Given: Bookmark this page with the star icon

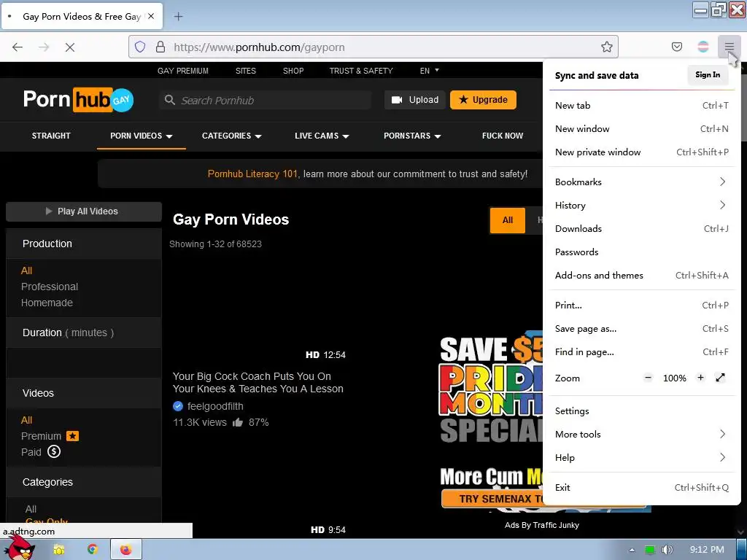Looking at the screenshot, I should click(x=606, y=47).
